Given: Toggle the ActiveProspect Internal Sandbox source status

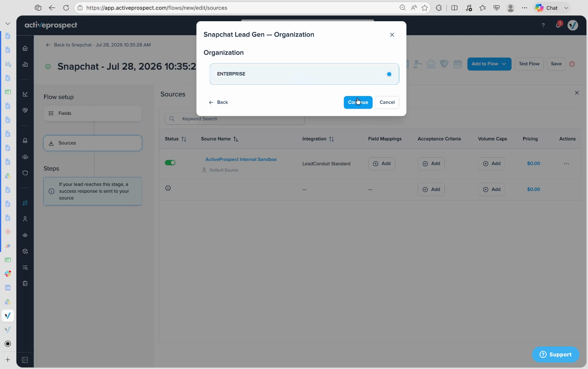Looking at the screenshot, I should coord(170,163).
